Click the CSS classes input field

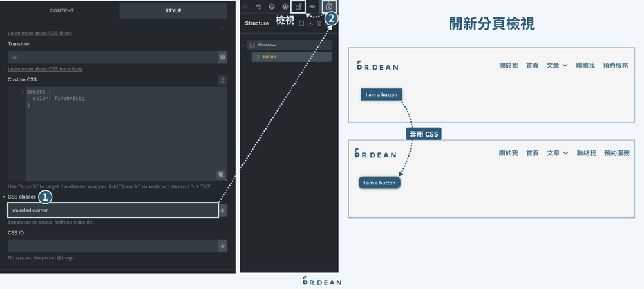tap(113, 210)
